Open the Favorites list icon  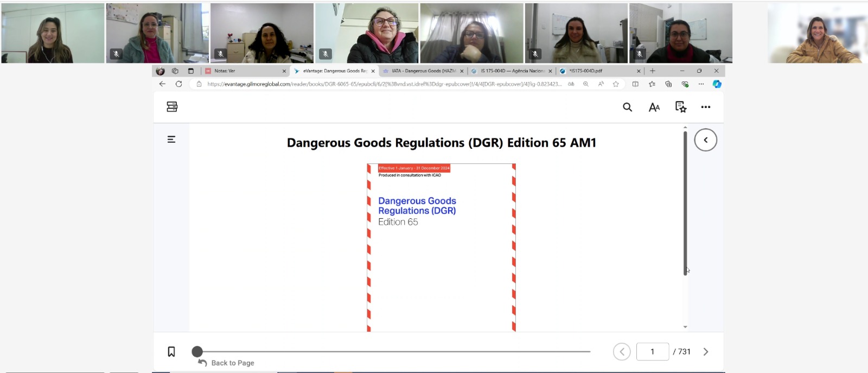tap(652, 84)
